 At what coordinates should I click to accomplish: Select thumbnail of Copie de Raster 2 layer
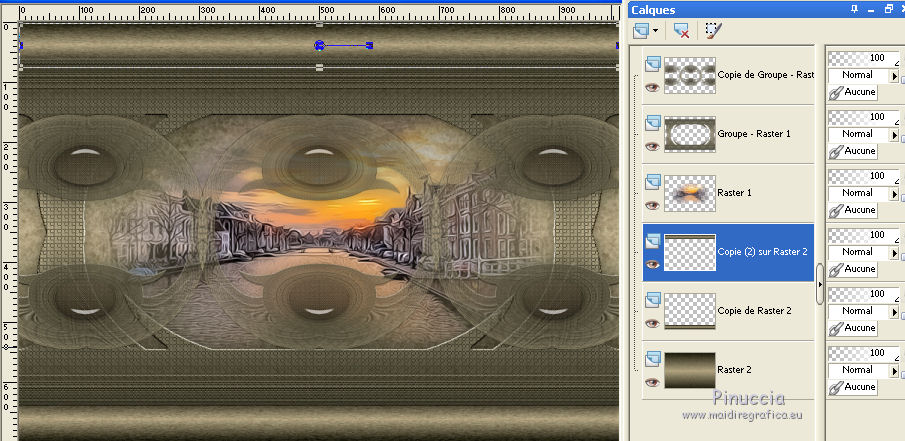690,311
